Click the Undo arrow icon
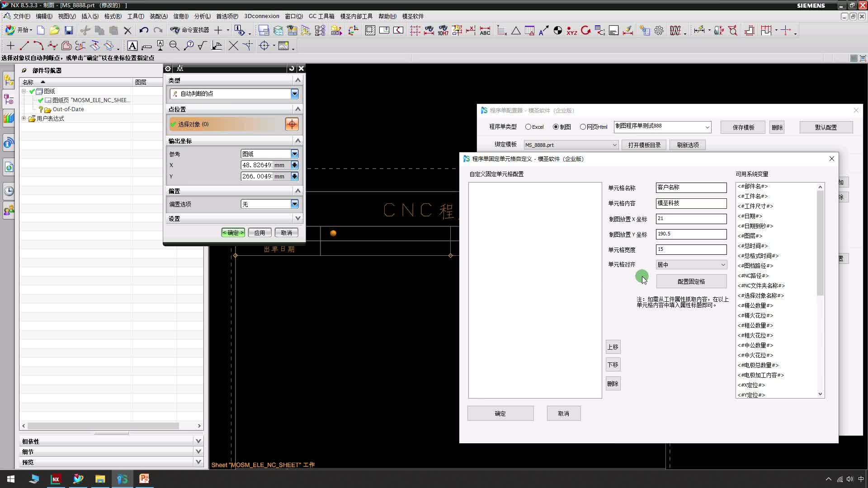The height and width of the screenshot is (488, 868). coord(144,30)
